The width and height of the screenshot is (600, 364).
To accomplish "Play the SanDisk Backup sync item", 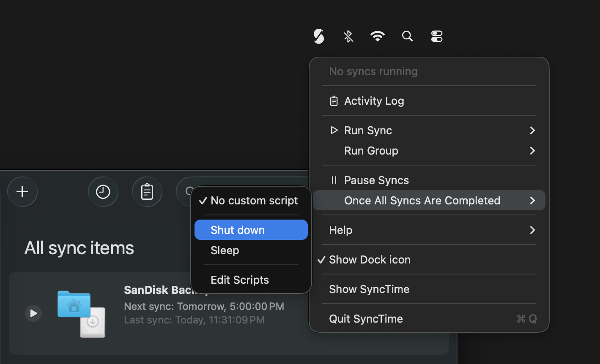I will [33, 313].
